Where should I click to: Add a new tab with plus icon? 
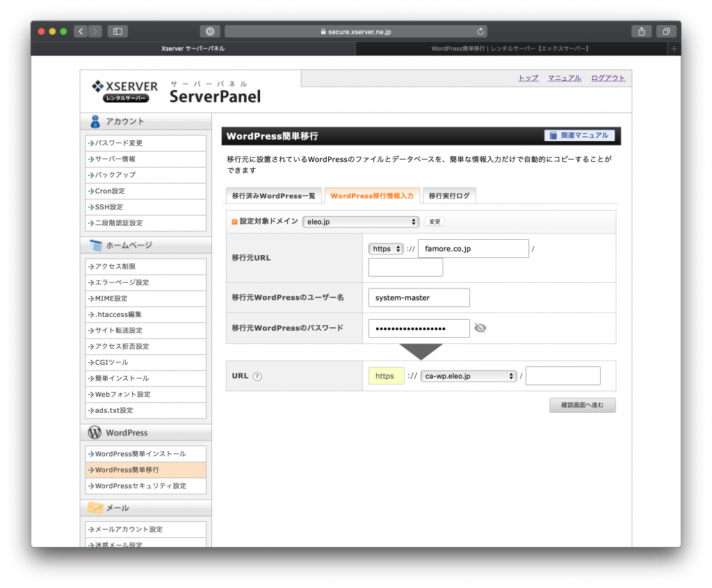[673, 49]
